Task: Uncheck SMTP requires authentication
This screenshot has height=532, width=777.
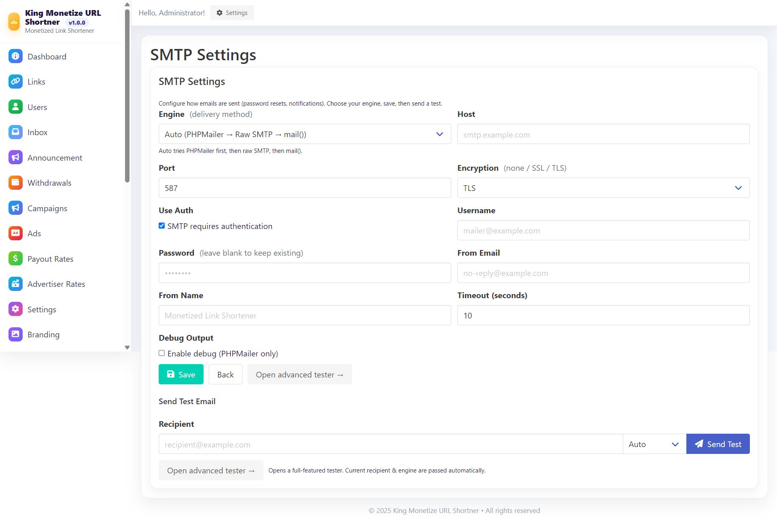Action: point(162,226)
